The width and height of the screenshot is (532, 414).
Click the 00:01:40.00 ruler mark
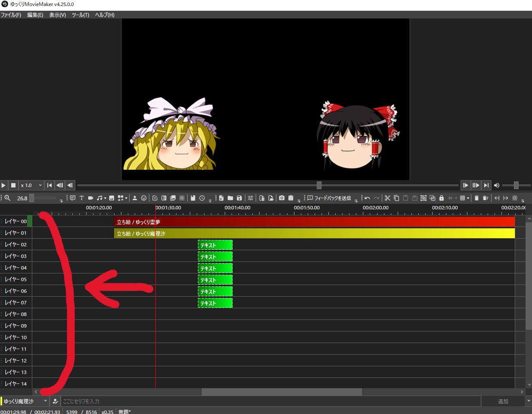pos(237,208)
